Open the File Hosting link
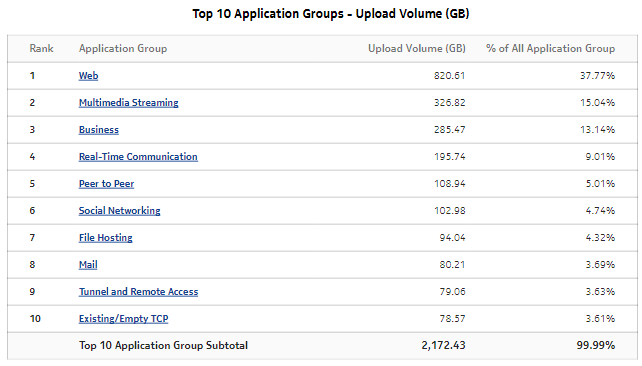Screen dimensions: 642x366 106,238
